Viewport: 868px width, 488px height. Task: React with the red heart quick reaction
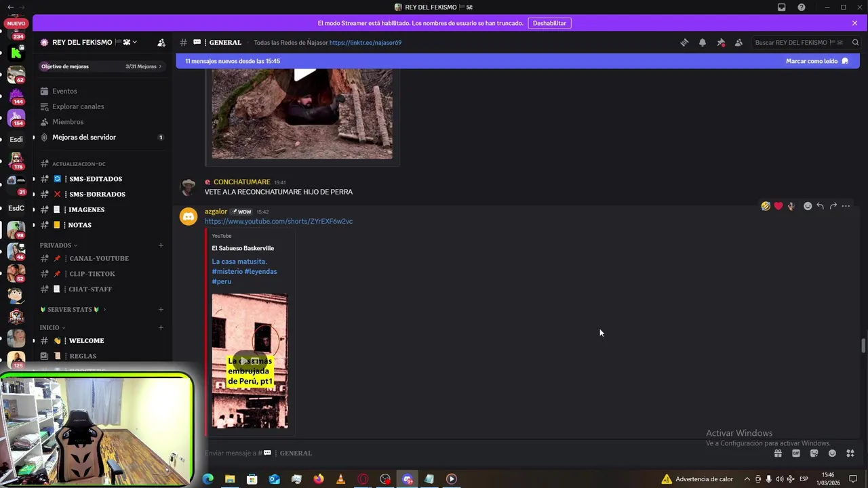(x=778, y=206)
